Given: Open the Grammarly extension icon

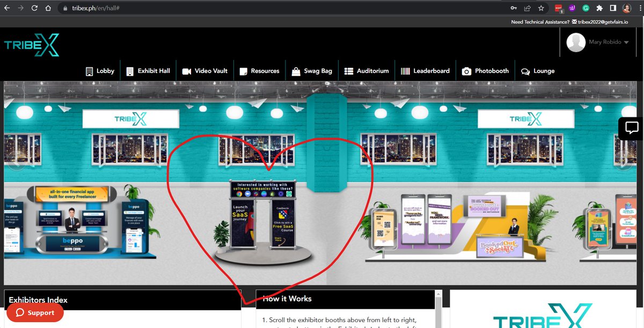Looking at the screenshot, I should click(586, 8).
